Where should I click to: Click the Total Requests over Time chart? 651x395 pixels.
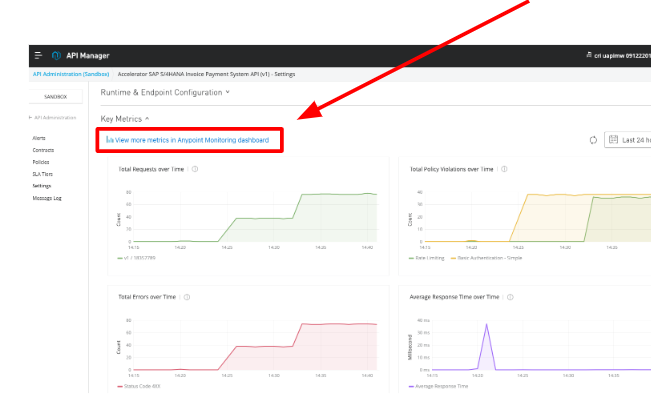coord(255,217)
